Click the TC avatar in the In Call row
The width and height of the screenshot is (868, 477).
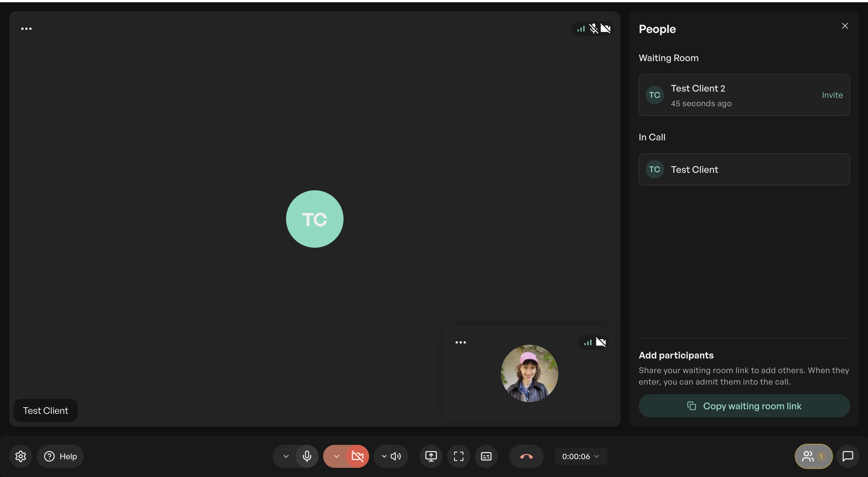pyautogui.click(x=654, y=169)
